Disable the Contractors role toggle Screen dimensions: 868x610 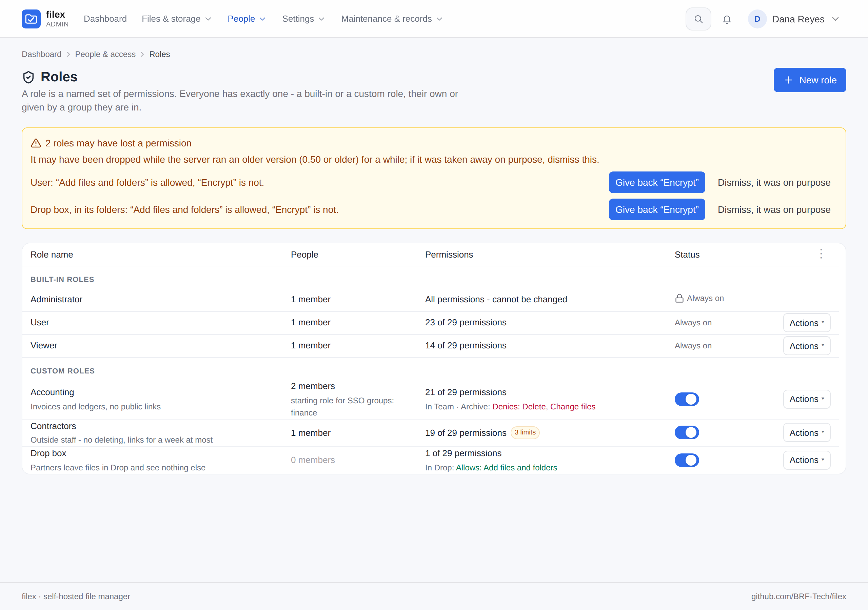tap(687, 432)
